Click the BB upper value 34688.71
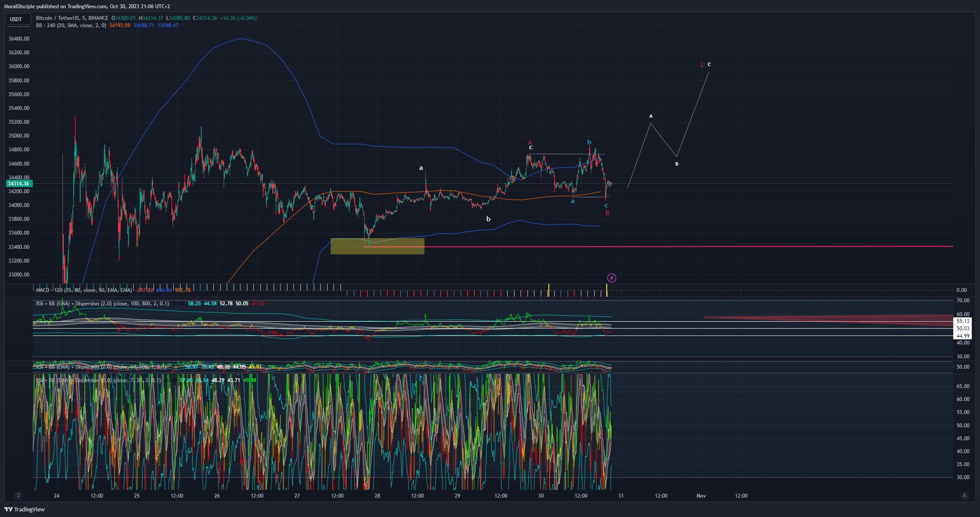Screen dimensions: 980x517 pyautogui.click(x=144, y=25)
